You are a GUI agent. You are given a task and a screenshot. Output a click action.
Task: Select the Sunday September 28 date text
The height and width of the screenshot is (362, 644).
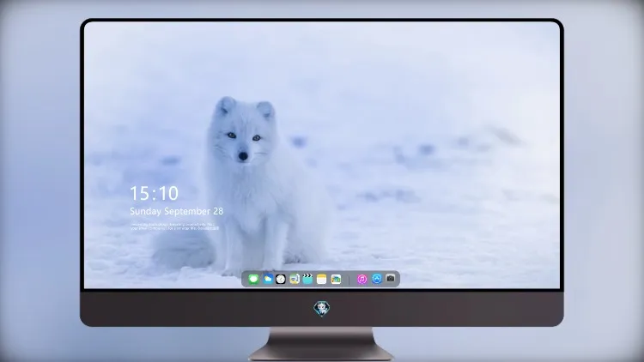tap(177, 211)
